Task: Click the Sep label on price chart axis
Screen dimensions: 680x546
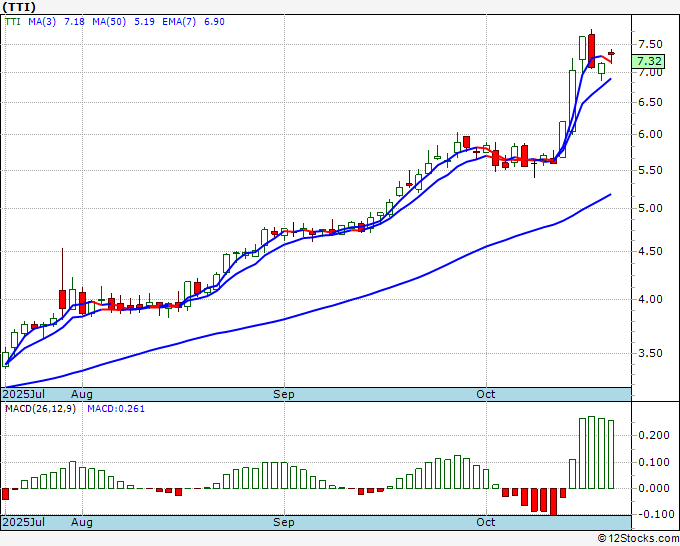Action: (x=284, y=394)
